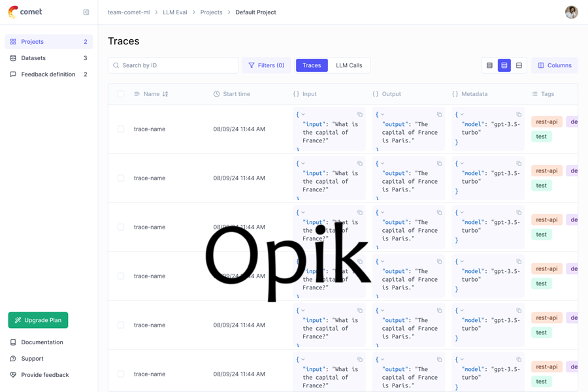588x392 pixels.
Task: Open Datasets in the sidebar
Action: pos(33,58)
